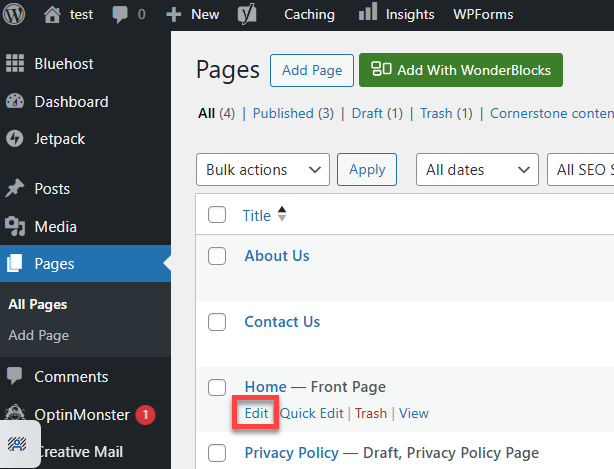Check the About Us row checkbox

point(217,256)
